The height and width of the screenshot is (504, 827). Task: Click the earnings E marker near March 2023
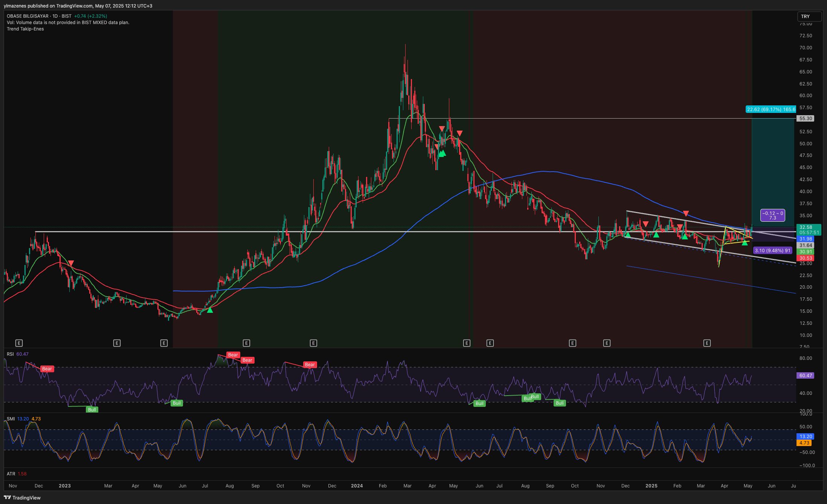point(117,343)
